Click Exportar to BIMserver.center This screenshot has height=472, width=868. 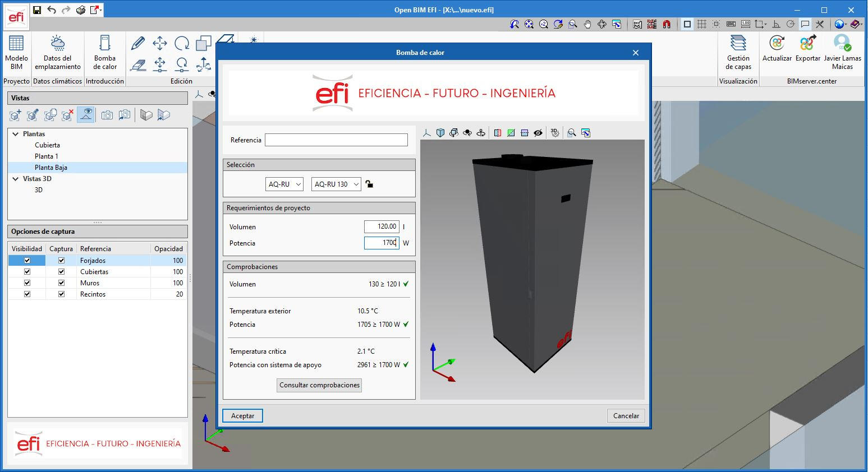point(807,48)
